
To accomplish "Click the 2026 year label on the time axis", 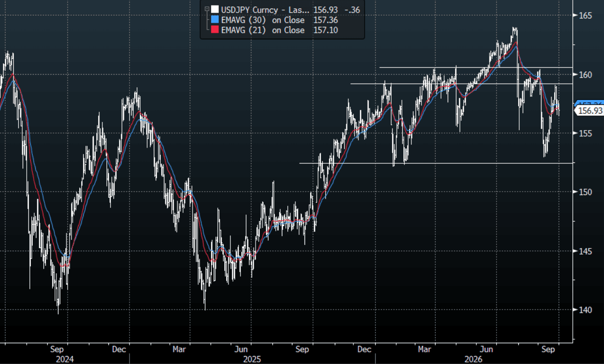I will pos(473,359).
